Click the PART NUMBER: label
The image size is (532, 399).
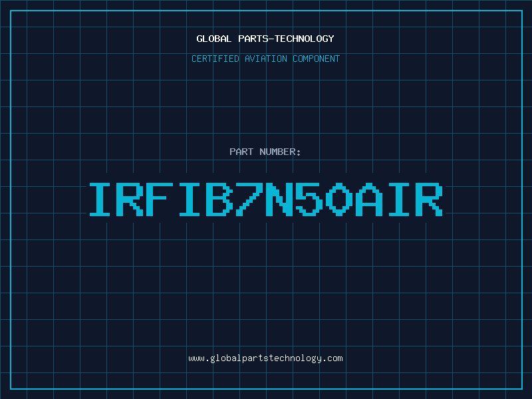[x=265, y=152]
